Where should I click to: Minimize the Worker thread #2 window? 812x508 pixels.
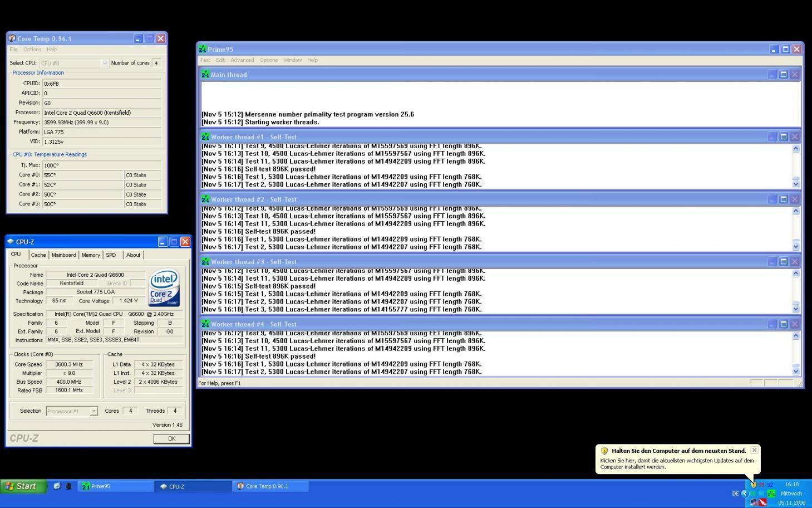(x=771, y=199)
